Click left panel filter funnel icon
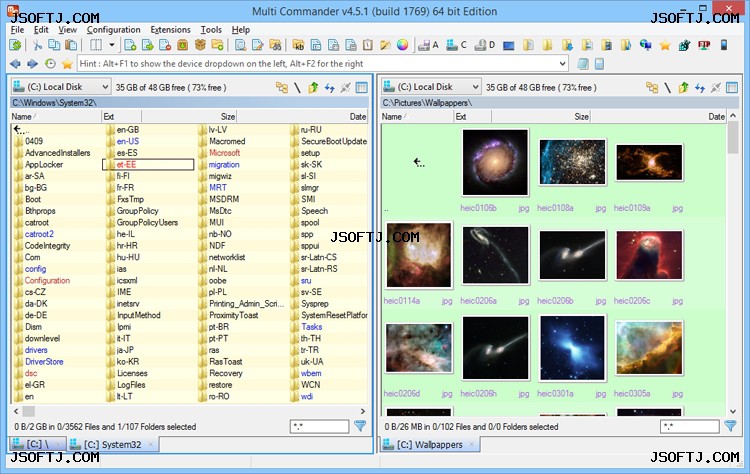This screenshot has height=474, width=750. pyautogui.click(x=360, y=426)
